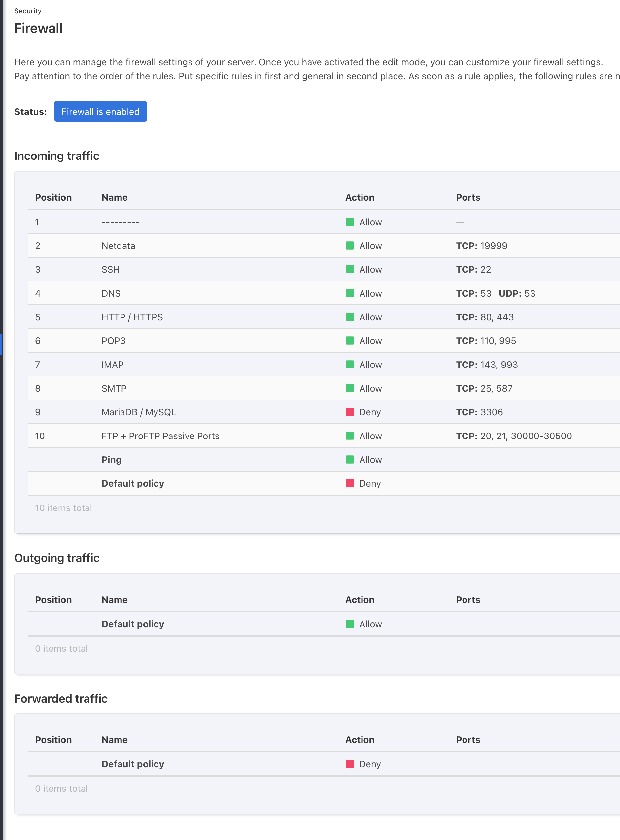This screenshot has height=840, width=620.
Task: Click the Name column header in Incoming traffic
Action: point(115,197)
